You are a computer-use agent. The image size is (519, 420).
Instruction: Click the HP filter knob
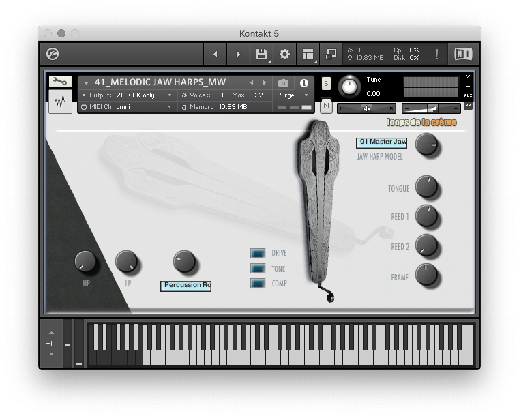tap(86, 261)
